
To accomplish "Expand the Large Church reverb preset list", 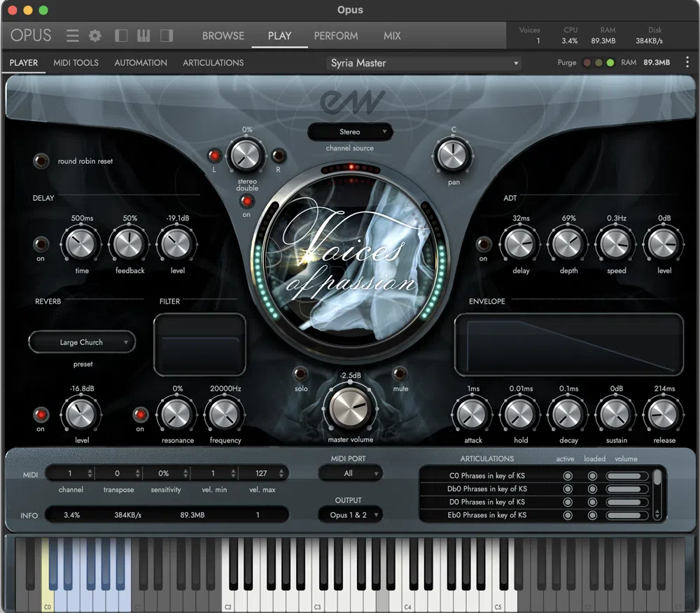I will pyautogui.click(x=82, y=342).
